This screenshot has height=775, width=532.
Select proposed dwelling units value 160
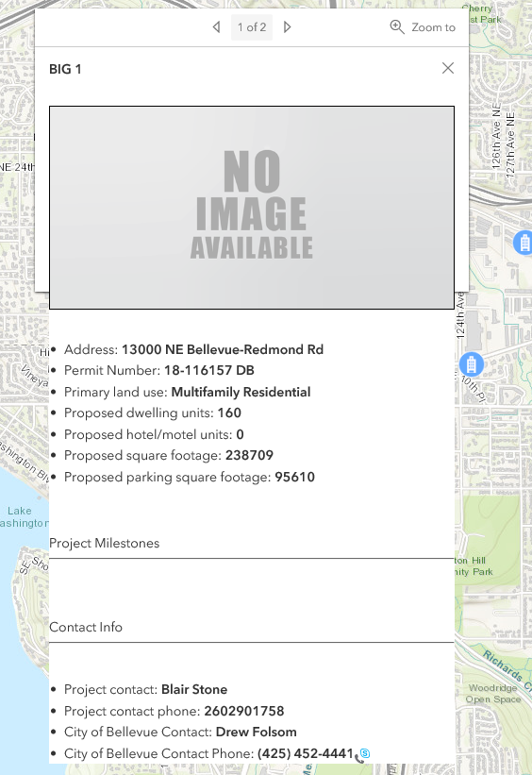coord(230,413)
